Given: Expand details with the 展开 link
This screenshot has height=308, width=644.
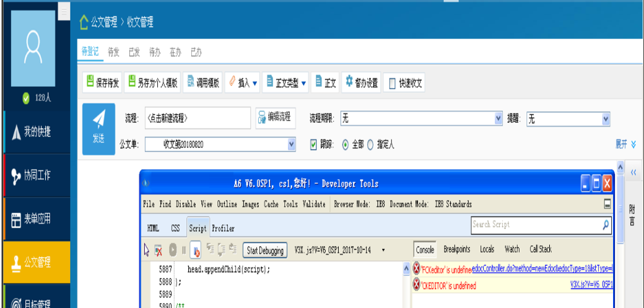Looking at the screenshot, I should pos(625,144).
